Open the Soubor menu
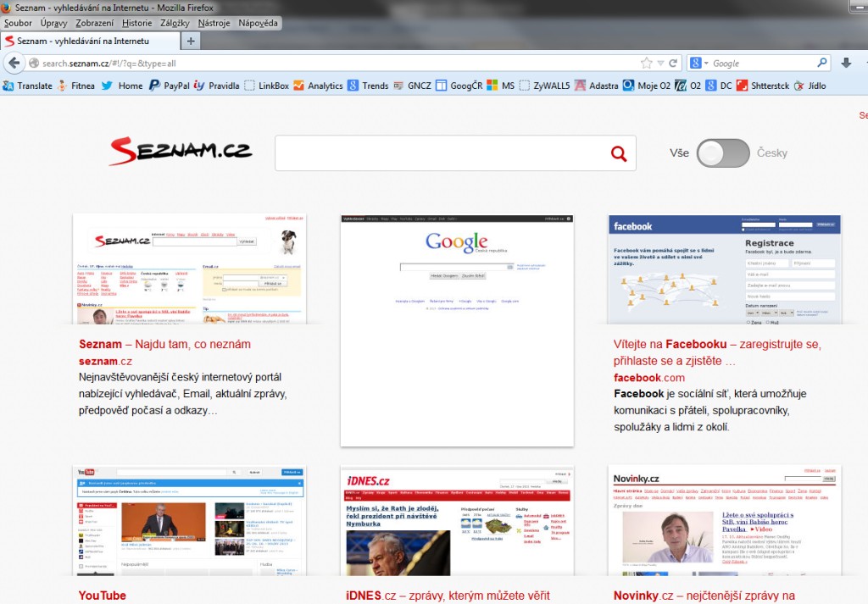Image resolution: width=868 pixels, height=604 pixels. click(x=18, y=23)
